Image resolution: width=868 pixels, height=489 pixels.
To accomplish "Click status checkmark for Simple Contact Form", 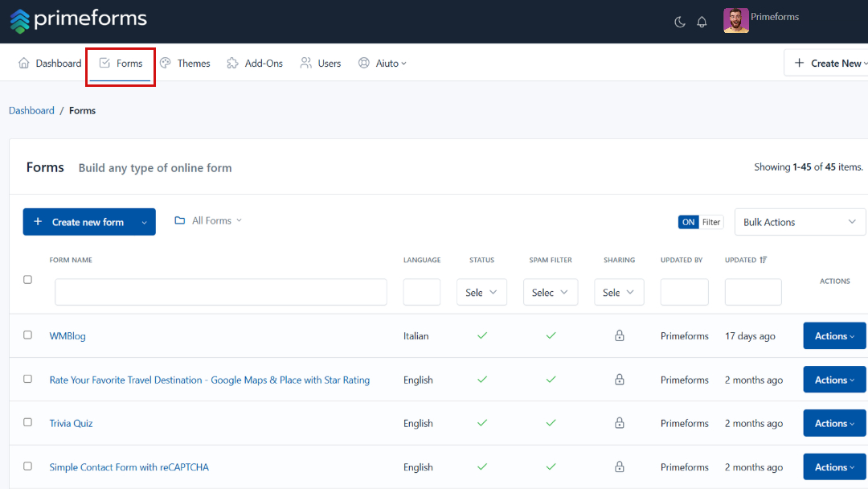I will pyautogui.click(x=482, y=466).
